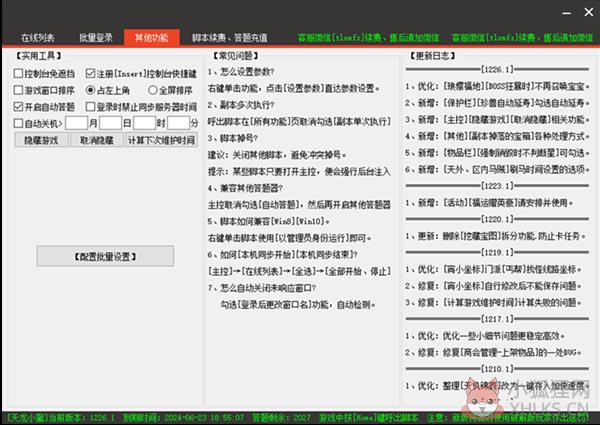Click the 取消隐藏 button
600x425 pixels.
[97, 140]
